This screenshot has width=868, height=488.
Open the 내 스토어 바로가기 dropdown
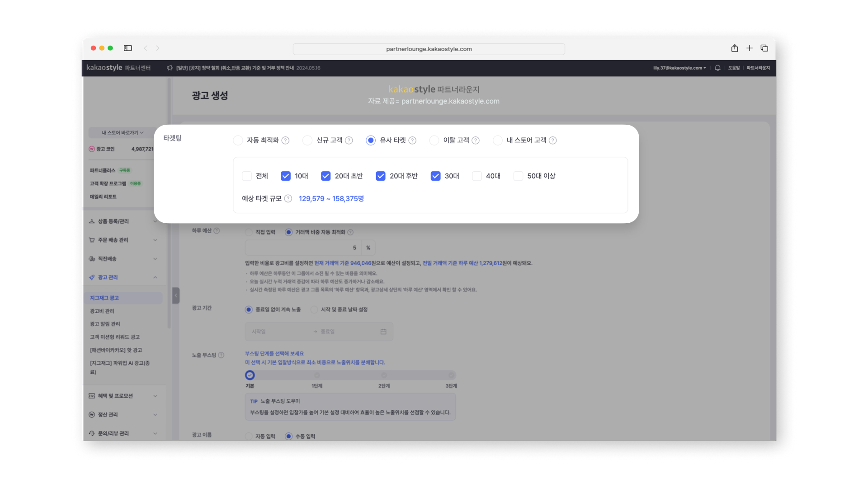pos(123,133)
